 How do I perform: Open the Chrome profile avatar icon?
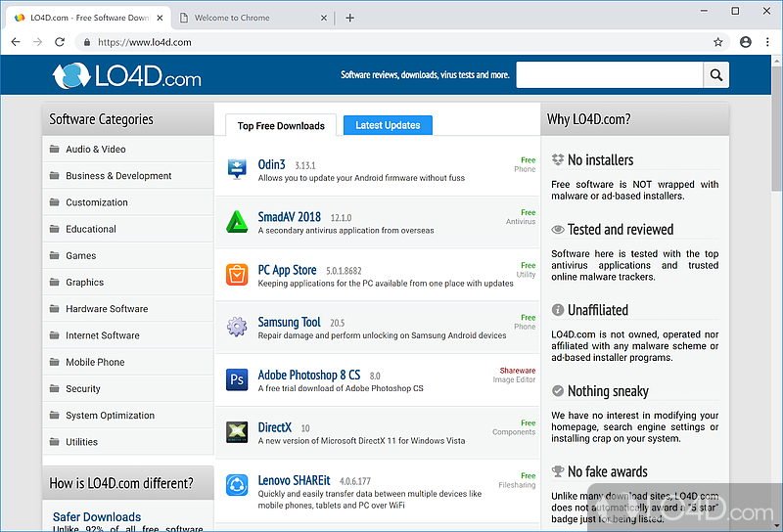[x=746, y=42]
